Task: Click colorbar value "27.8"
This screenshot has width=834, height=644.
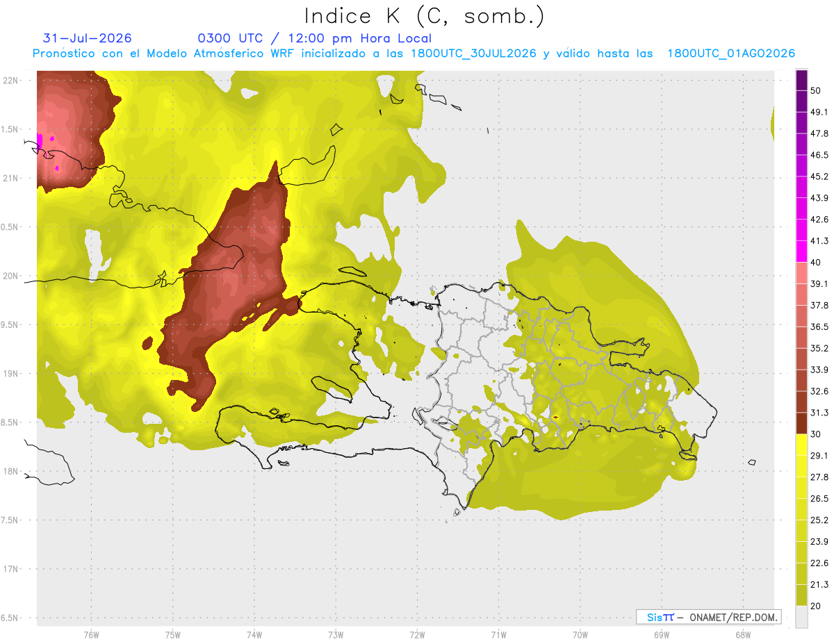Action: [819, 478]
